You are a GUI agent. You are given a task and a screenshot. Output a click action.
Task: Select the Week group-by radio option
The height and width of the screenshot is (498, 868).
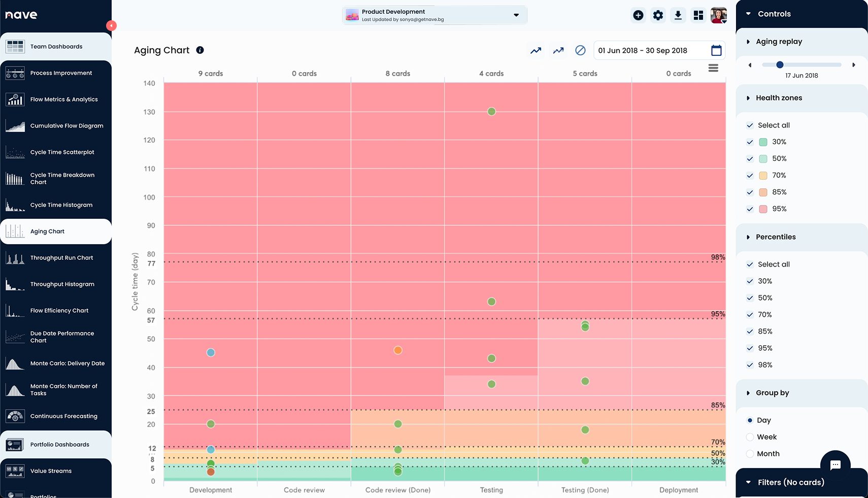[x=750, y=437]
